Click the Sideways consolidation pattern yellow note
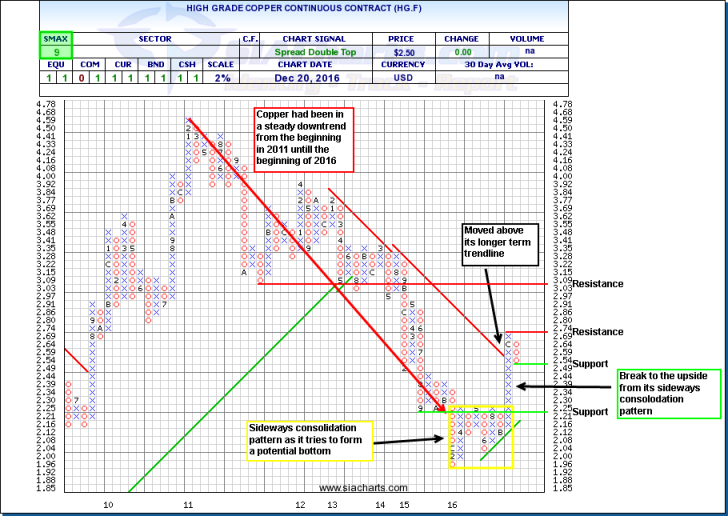Image resolution: width=728 pixels, height=516 pixels. click(x=310, y=438)
